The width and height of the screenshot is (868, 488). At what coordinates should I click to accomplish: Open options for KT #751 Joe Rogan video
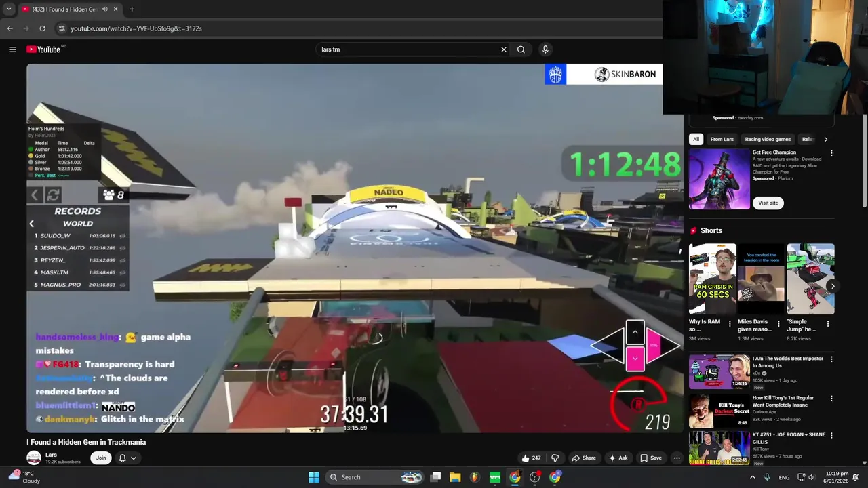831,435
